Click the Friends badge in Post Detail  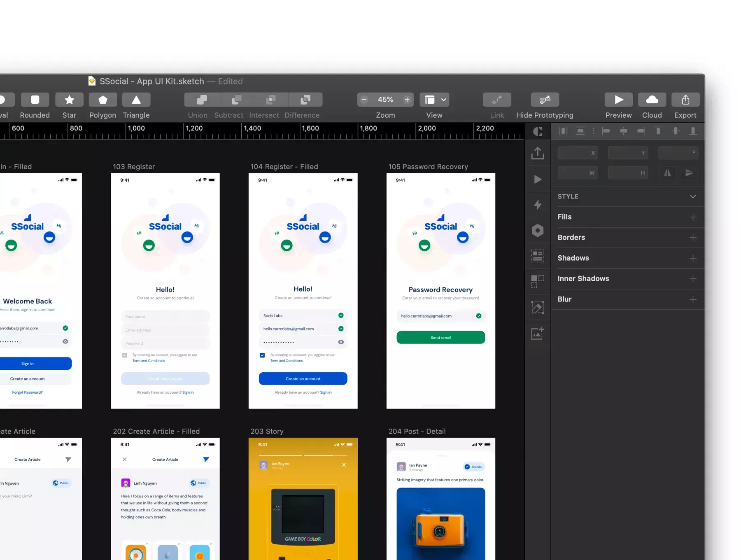point(474,467)
